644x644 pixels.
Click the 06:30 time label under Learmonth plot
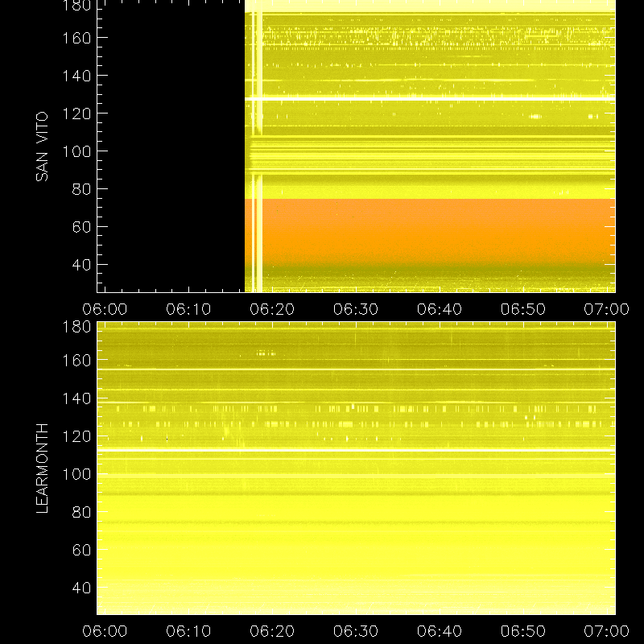tap(356, 631)
